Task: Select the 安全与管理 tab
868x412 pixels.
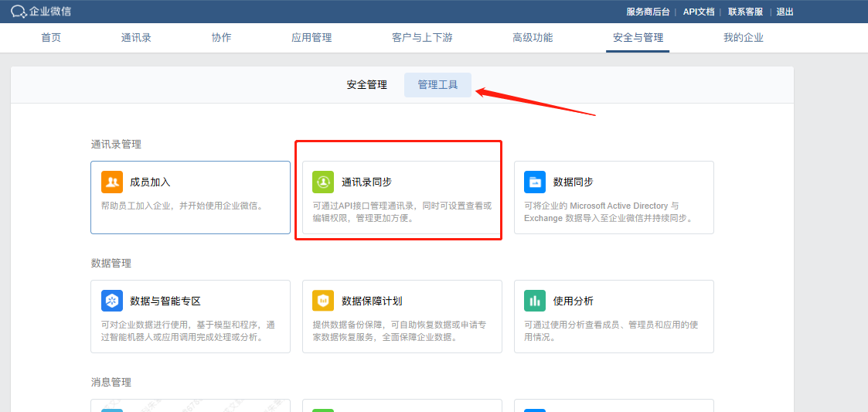Action: click(x=638, y=38)
